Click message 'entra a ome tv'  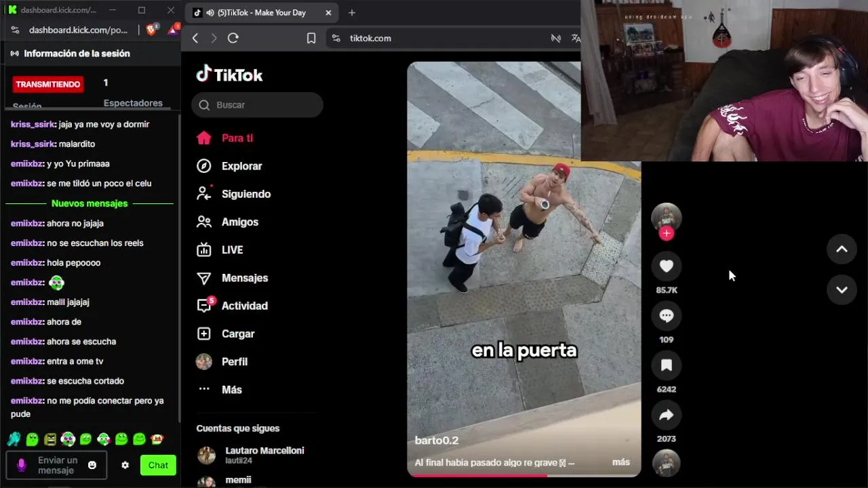(x=75, y=361)
